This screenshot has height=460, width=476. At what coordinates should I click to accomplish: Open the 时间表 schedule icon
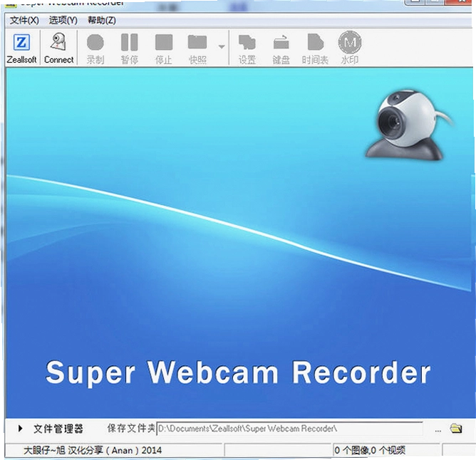(315, 48)
